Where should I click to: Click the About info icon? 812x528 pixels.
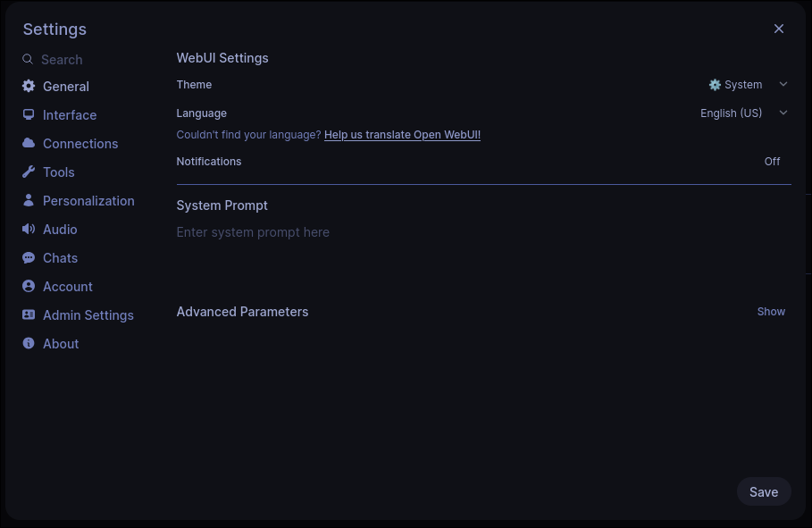29,343
